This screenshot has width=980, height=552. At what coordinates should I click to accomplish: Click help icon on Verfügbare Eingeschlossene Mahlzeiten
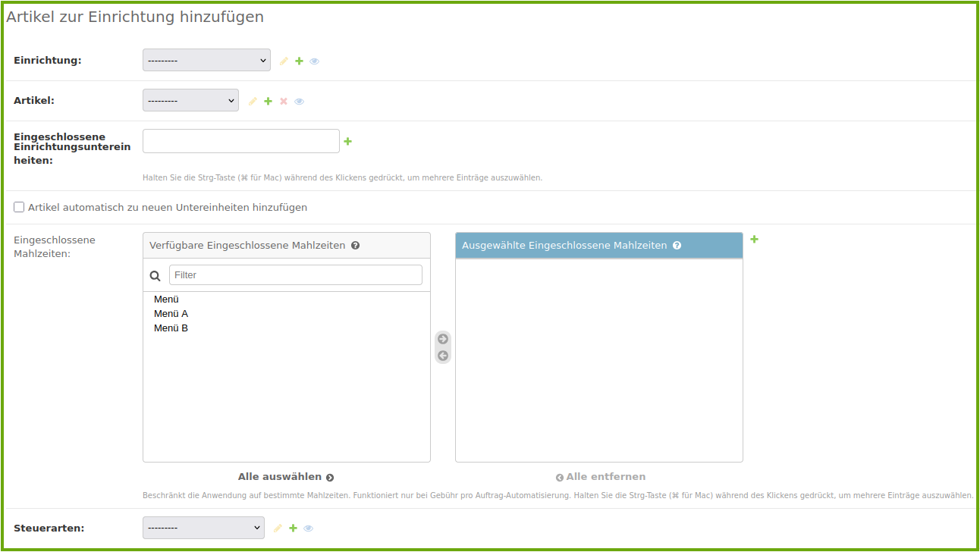356,246
